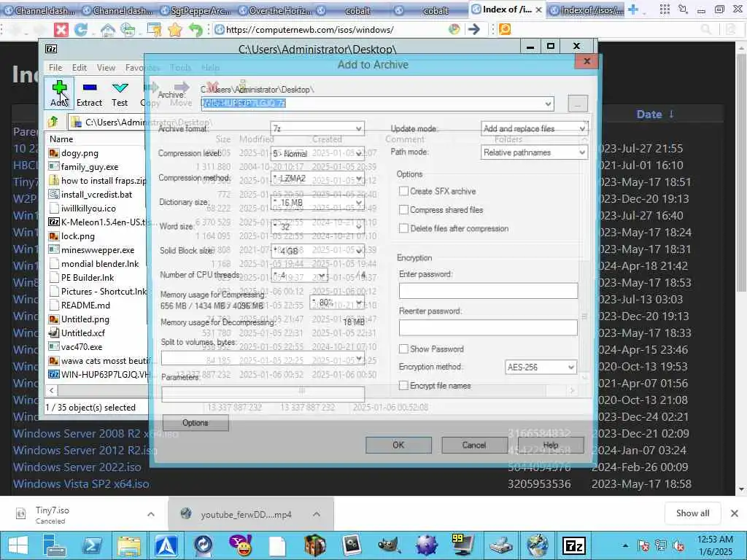747x560 pixels.
Task: Enable Create SFX archive checkbox
Action: click(x=403, y=191)
